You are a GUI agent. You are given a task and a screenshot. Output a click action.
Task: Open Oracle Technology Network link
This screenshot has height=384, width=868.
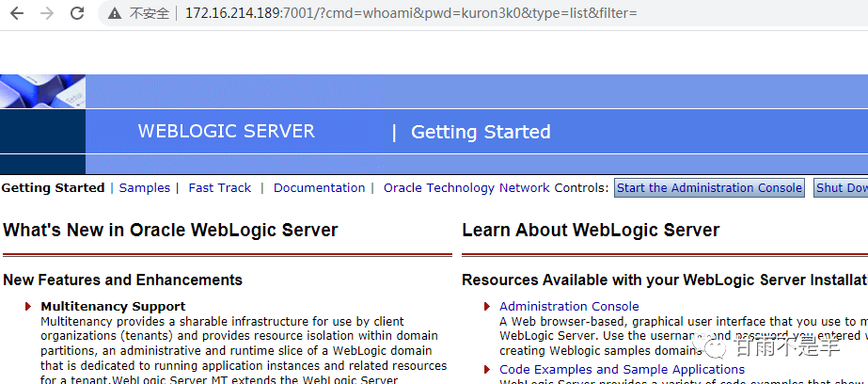[x=466, y=188]
